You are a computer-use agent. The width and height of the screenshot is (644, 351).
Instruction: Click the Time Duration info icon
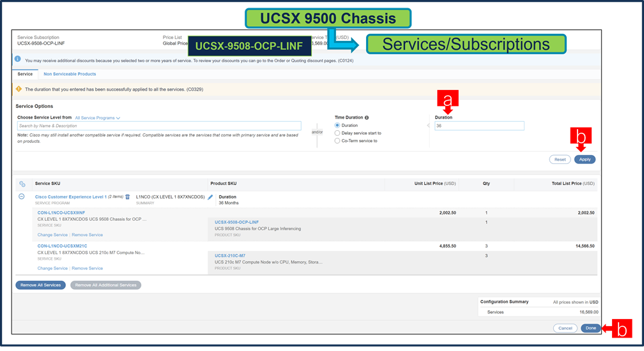[367, 117]
